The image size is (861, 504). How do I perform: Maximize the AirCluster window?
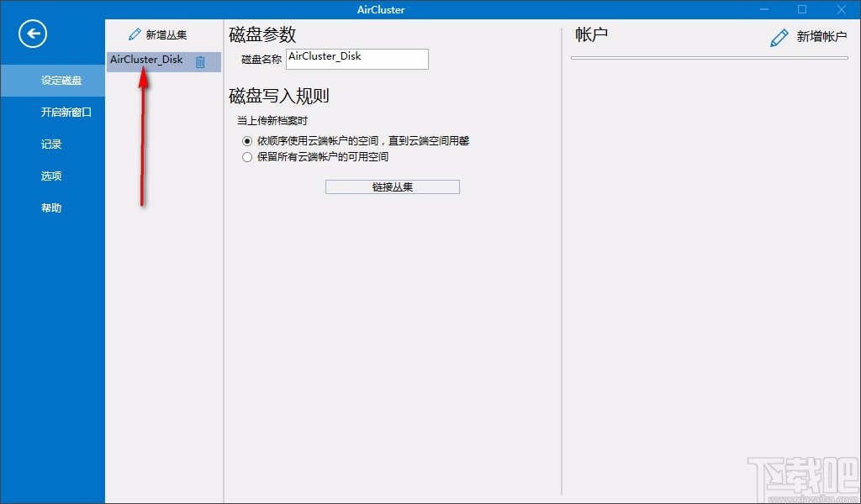[801, 9]
